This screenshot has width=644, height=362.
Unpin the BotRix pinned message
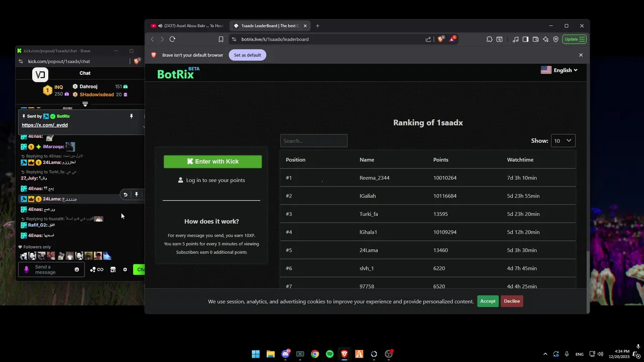[131, 116]
